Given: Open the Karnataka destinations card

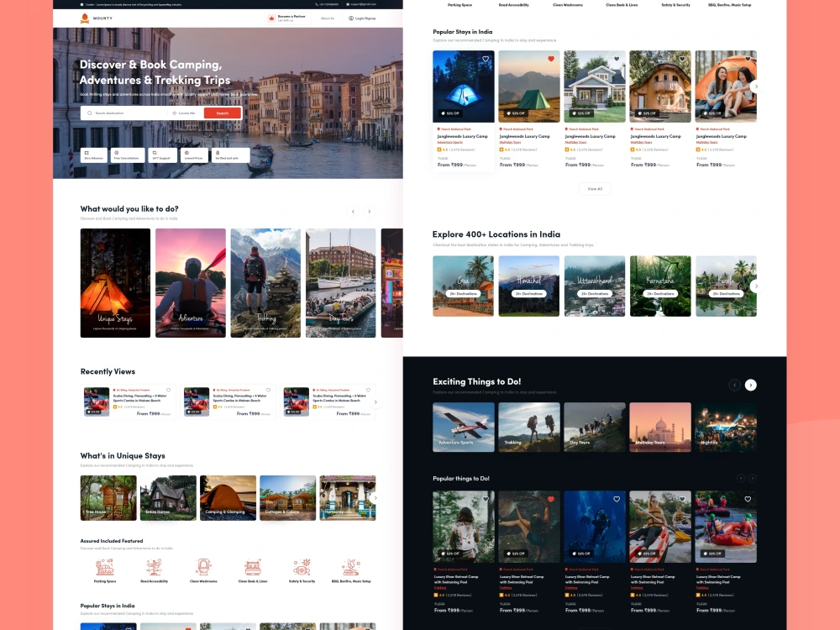Looking at the screenshot, I should click(x=660, y=286).
